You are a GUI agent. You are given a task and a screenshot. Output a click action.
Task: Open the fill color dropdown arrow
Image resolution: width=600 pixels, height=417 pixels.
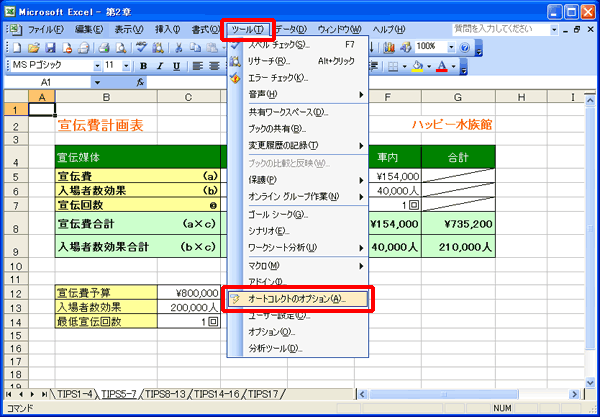pyautogui.click(x=429, y=67)
